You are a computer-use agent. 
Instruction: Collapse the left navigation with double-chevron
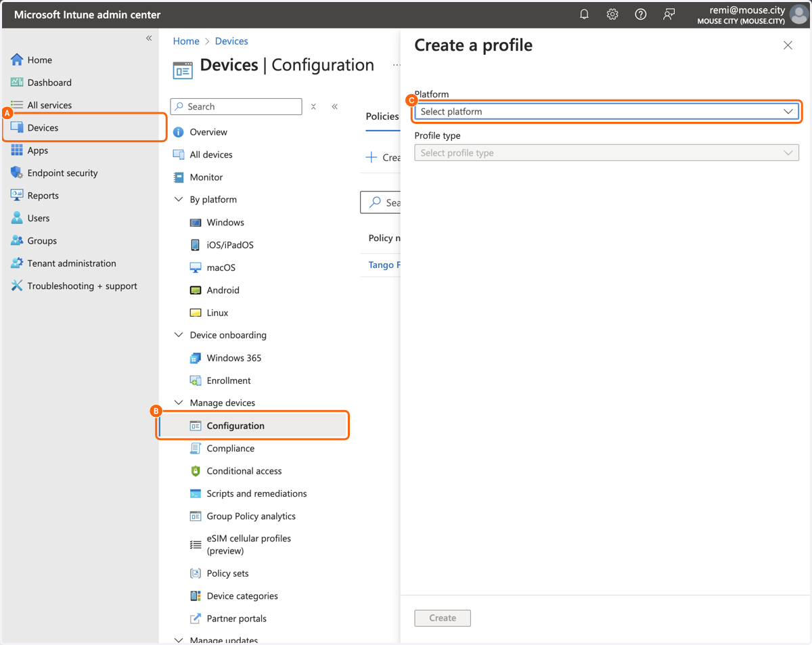149,39
